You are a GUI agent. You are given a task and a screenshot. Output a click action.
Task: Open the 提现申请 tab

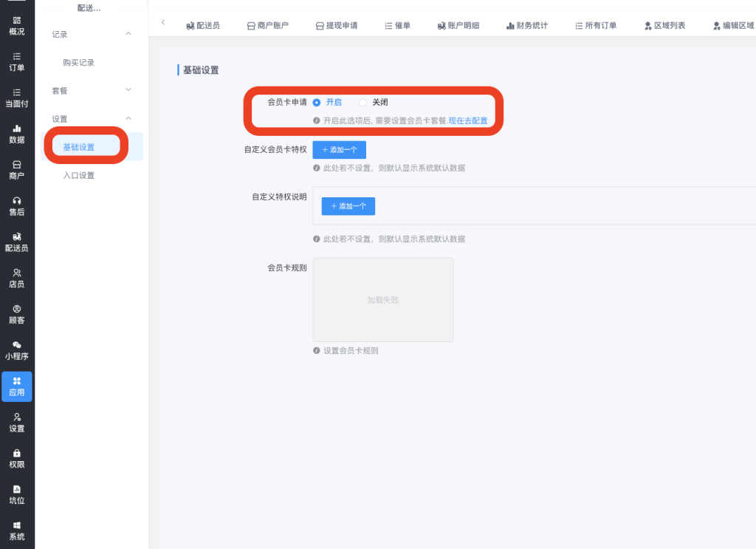click(337, 26)
